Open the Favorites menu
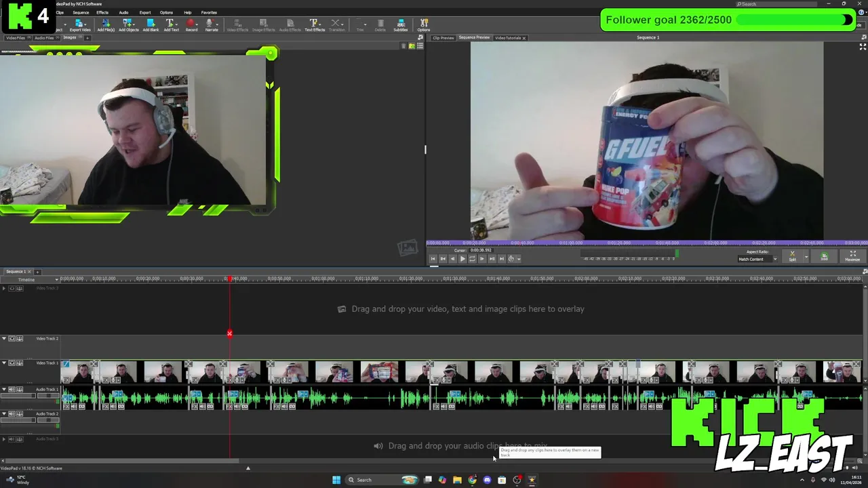Screen dimensions: 868x488 [209, 12]
